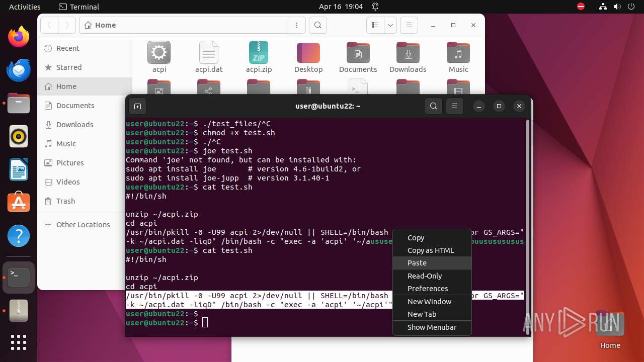This screenshot has height=362, width=644.
Task: Open the Downloads folder icon in grid
Action: click(408, 57)
